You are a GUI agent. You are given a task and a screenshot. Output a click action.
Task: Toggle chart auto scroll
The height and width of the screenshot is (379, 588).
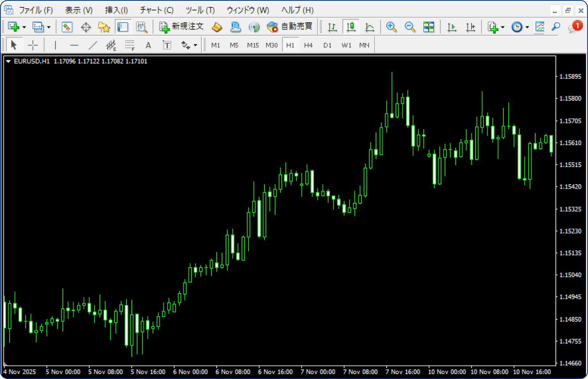(x=452, y=27)
